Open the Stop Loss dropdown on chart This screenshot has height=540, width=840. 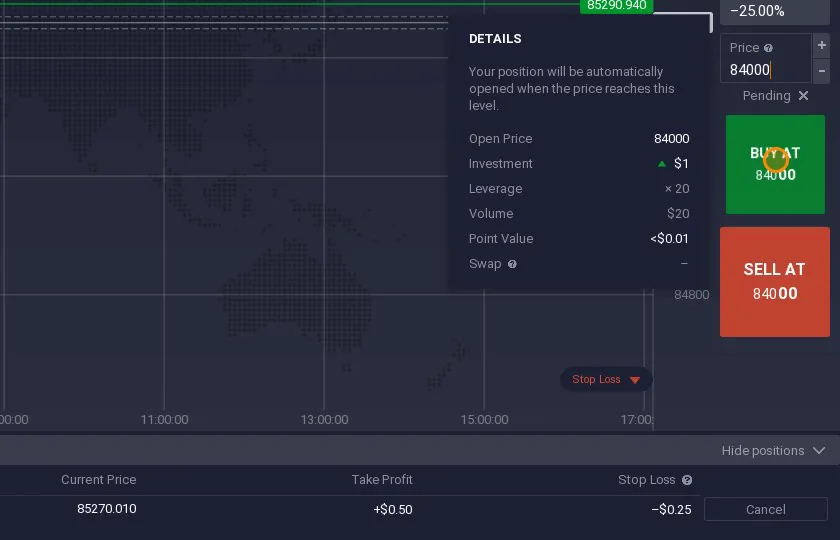606,379
